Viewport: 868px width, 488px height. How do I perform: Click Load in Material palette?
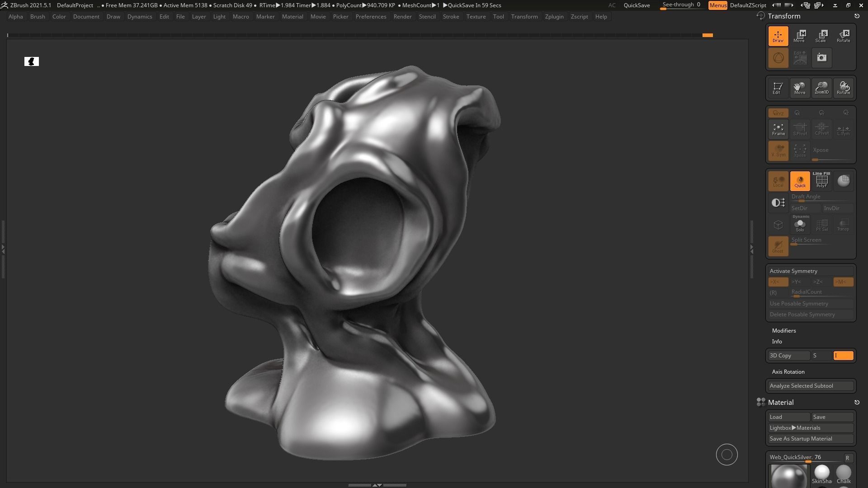(789, 417)
